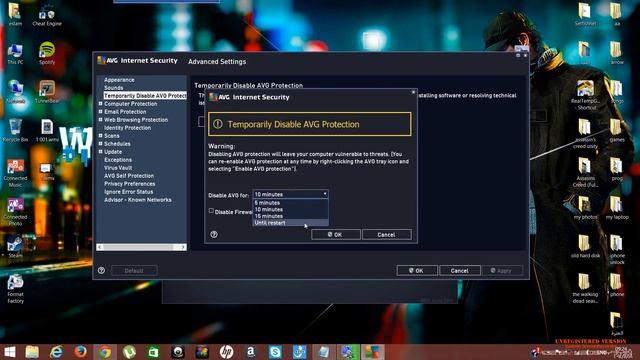
Task: Click the Advanced Settings Cancel button
Action: point(460,271)
